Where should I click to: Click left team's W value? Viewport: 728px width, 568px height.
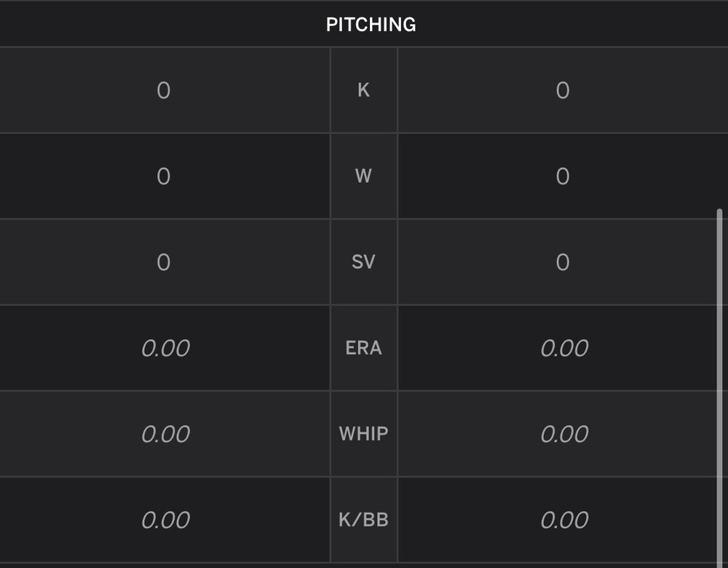(x=163, y=176)
